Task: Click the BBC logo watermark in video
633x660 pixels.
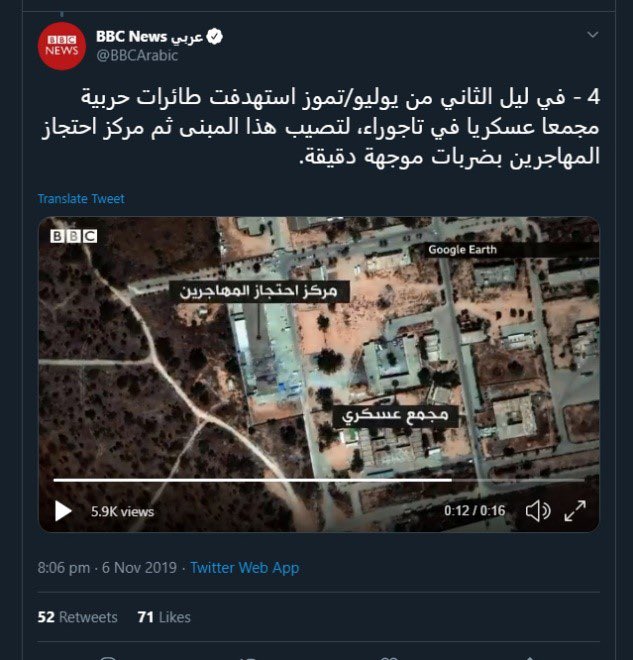Action: pyautogui.click(x=74, y=236)
